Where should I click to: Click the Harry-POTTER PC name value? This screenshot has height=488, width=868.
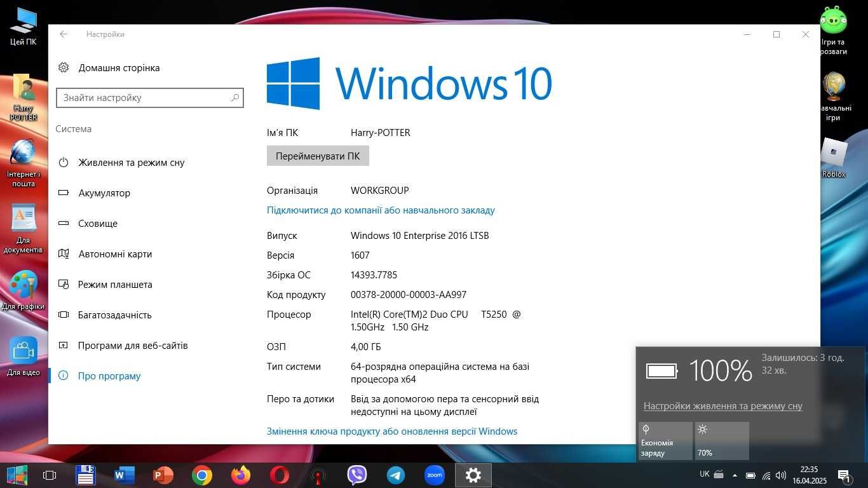[381, 133]
